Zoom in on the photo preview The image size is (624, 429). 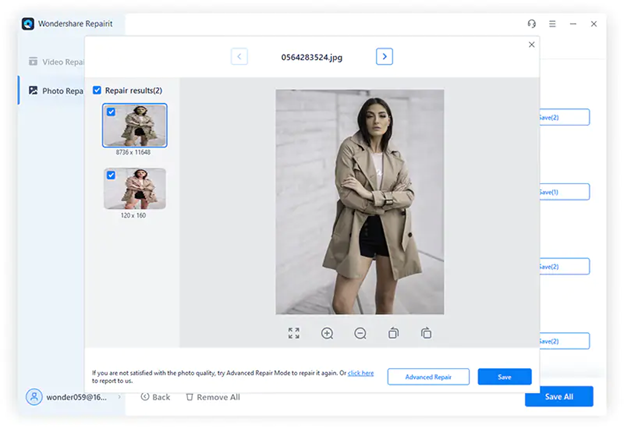[327, 333]
